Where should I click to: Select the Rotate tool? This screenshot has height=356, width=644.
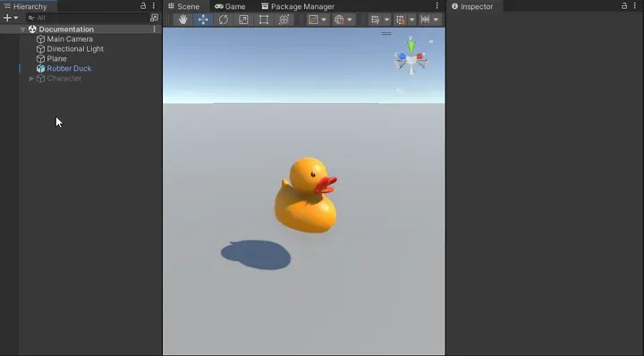click(223, 20)
